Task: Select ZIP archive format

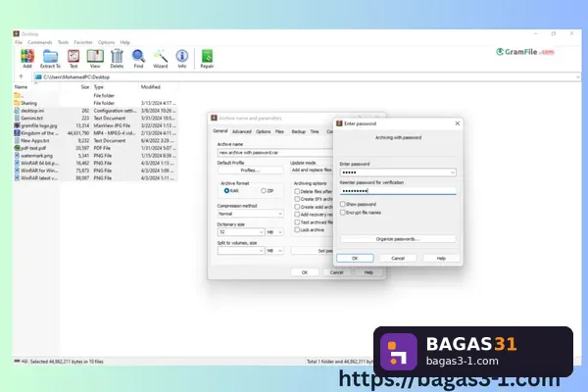Action: [264, 191]
